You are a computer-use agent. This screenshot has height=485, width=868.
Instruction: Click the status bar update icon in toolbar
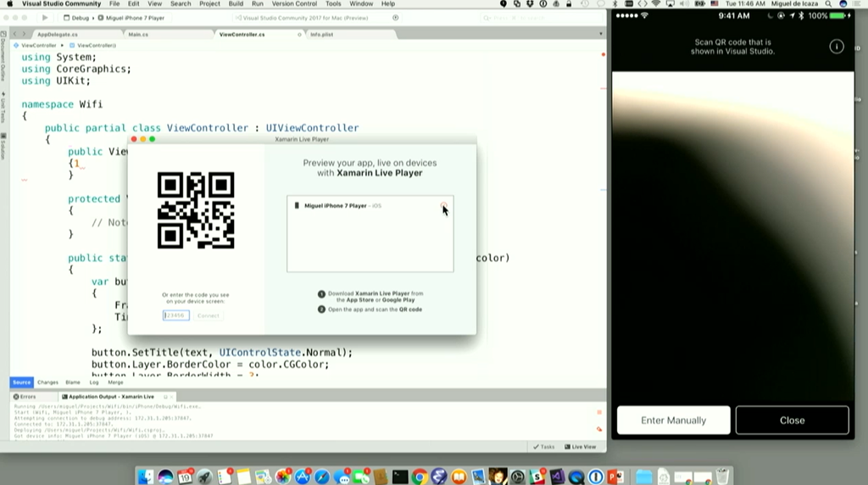[x=395, y=18]
